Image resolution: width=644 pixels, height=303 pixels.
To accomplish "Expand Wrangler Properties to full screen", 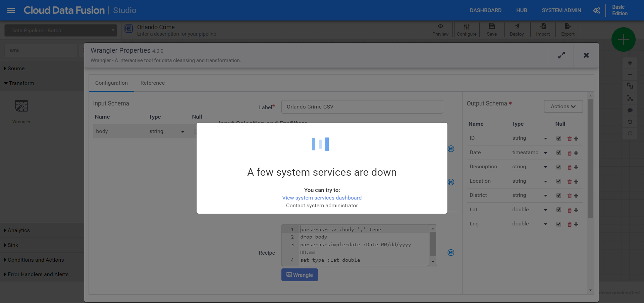I will [x=561, y=55].
